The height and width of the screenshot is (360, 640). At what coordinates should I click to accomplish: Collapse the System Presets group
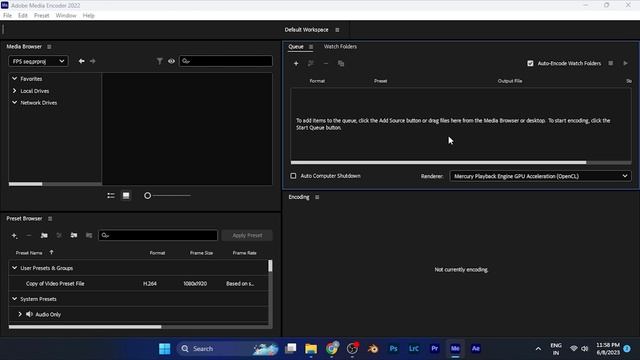(15, 299)
